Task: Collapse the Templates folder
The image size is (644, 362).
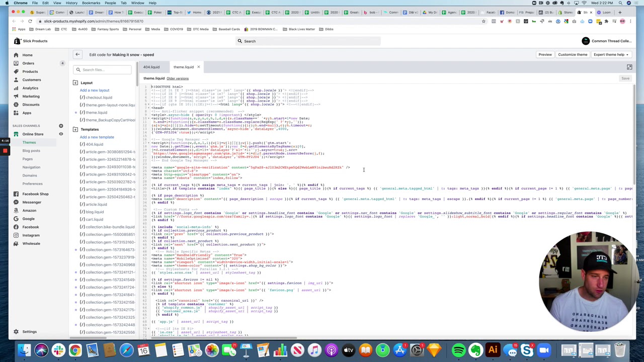Action: (x=75, y=129)
